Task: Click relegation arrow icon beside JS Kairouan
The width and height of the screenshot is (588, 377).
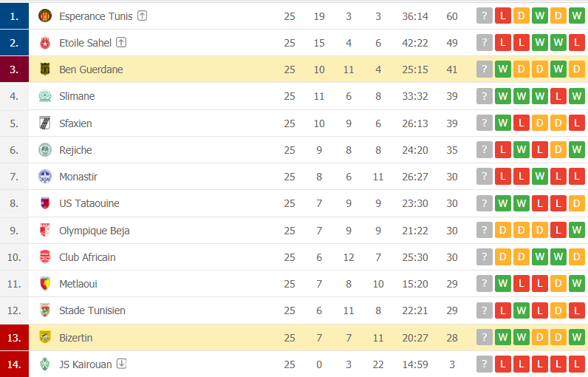Action: [122, 364]
